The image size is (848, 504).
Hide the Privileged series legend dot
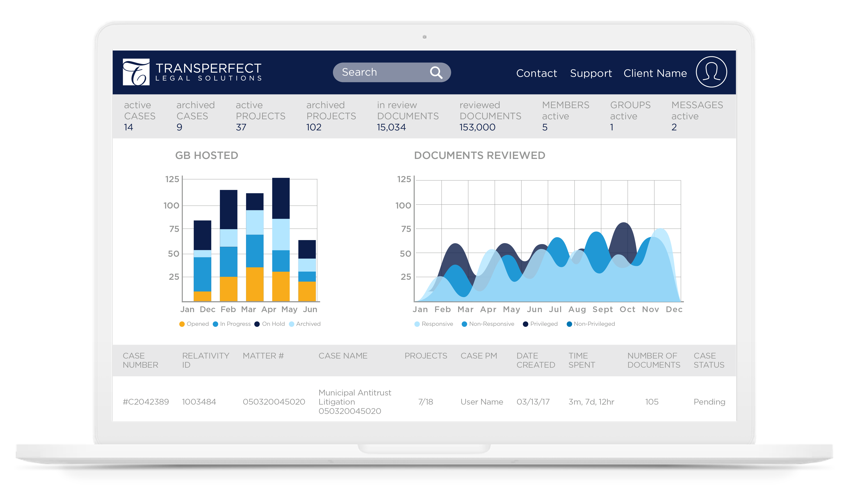coord(525,324)
